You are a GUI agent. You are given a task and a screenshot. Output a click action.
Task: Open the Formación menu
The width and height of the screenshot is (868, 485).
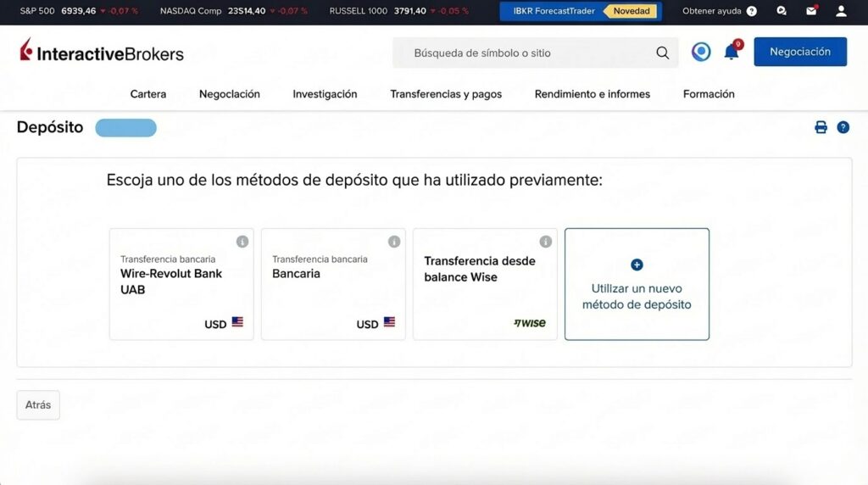pos(709,94)
